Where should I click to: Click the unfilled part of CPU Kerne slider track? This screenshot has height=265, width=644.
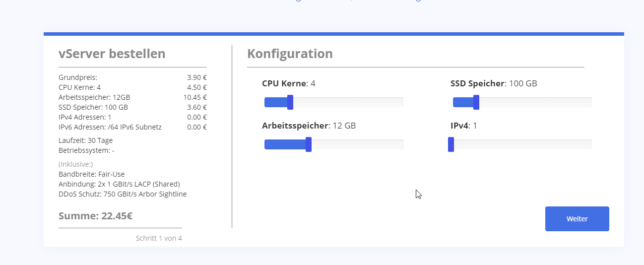coord(347,102)
